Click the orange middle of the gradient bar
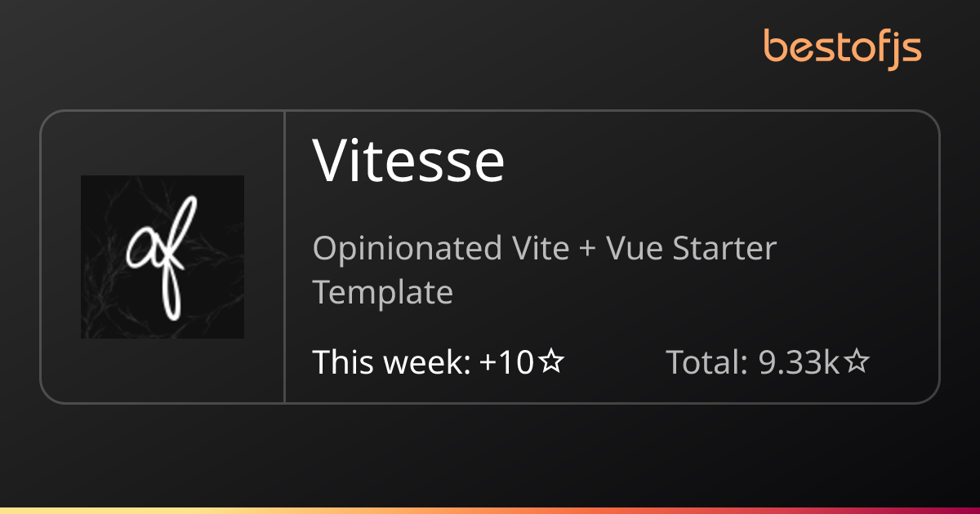This screenshot has width=980, height=514. pyautogui.click(x=490, y=511)
